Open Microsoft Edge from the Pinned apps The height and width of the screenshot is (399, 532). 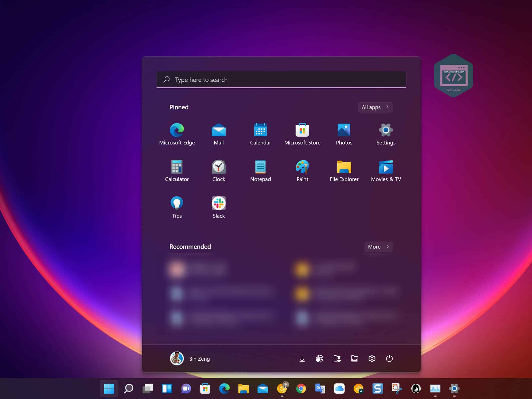coord(177,134)
